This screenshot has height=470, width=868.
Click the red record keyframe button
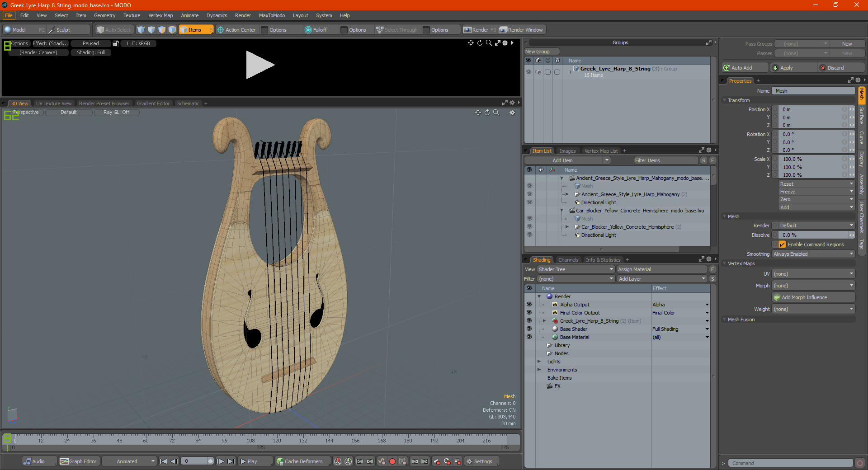392,461
